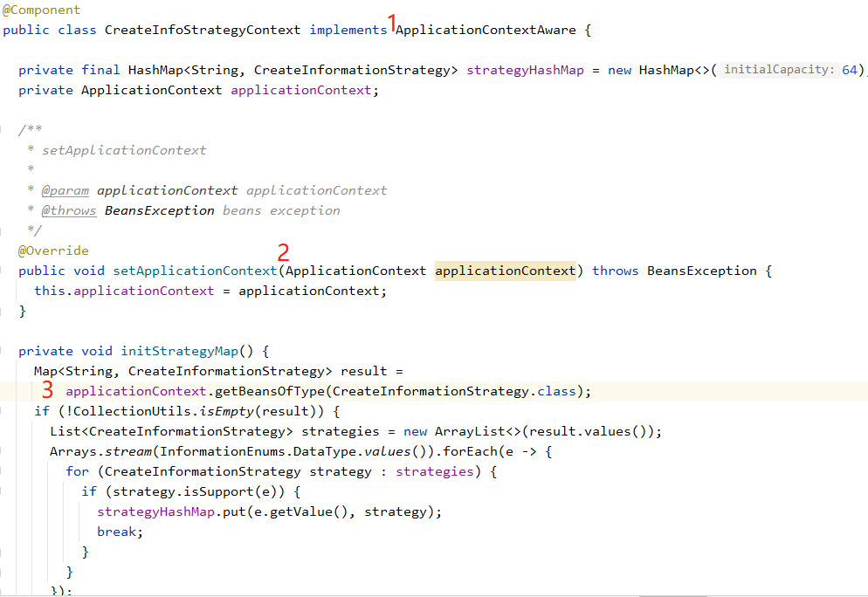Viewport: 868px width, 597px height.
Task: Click the initStrategyMap method name
Action: 179,351
